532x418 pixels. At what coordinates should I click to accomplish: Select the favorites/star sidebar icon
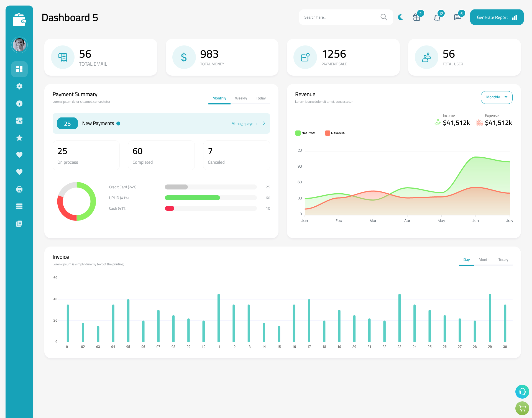click(19, 138)
